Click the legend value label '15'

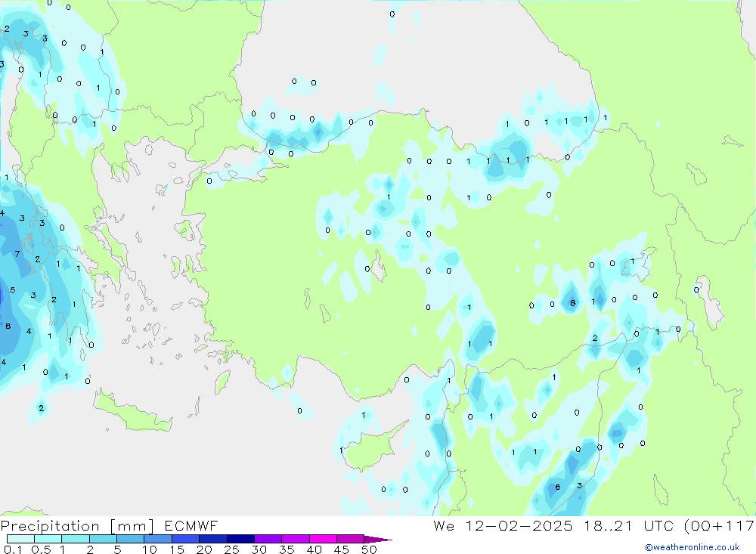click(x=177, y=549)
